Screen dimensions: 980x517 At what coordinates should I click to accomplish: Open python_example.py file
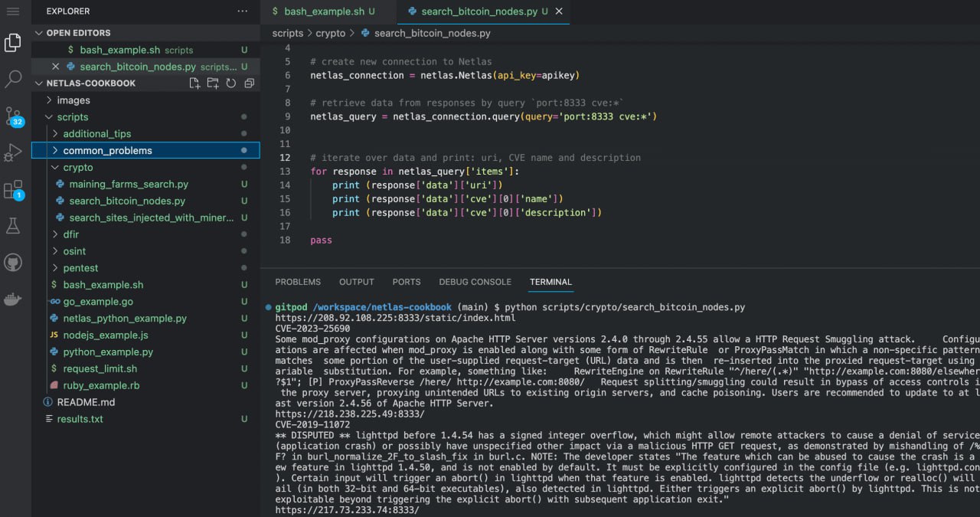tap(145, 352)
